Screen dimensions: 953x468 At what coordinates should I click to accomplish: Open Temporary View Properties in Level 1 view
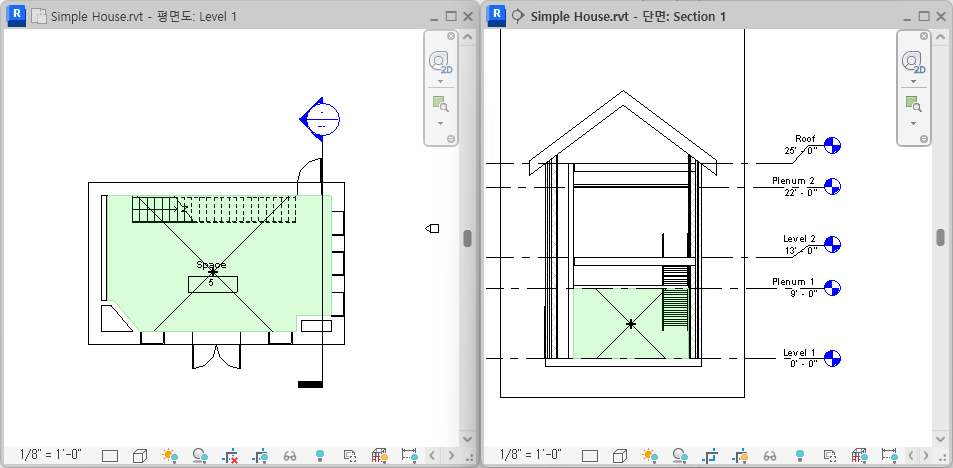tap(350, 455)
